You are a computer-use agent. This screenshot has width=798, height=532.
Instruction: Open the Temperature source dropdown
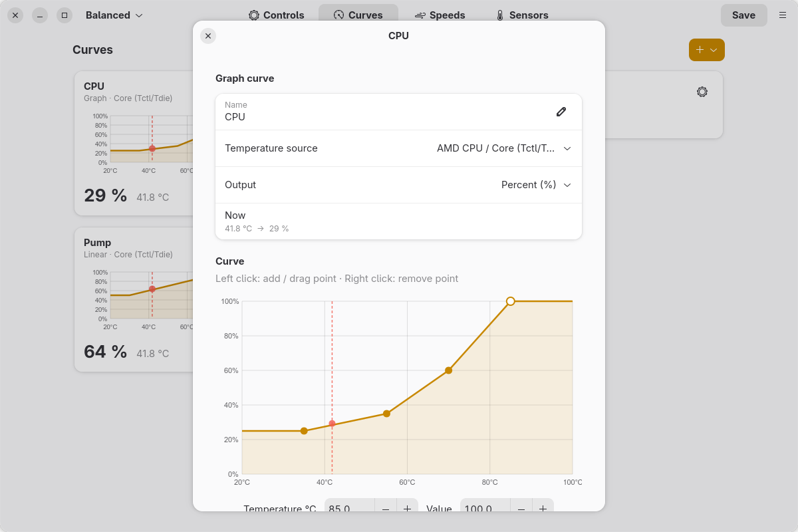pos(398,148)
